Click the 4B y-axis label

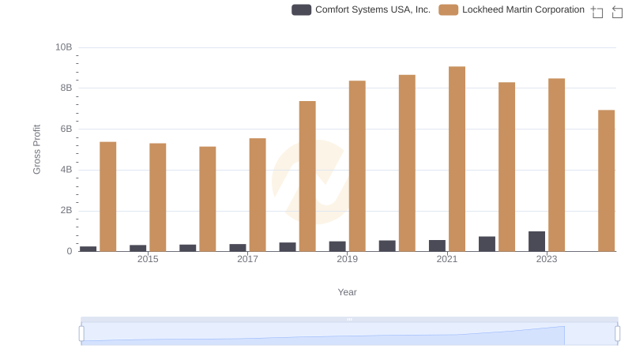point(66,170)
